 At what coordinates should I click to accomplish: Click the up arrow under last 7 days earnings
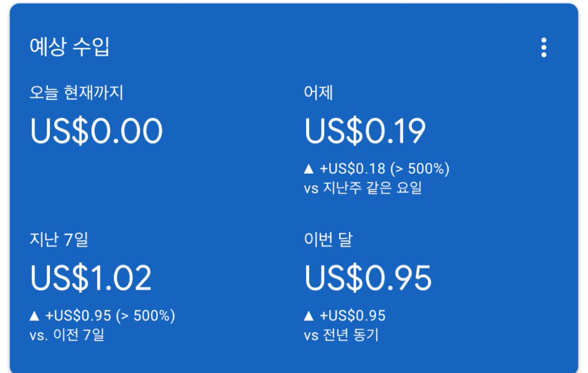(x=34, y=316)
